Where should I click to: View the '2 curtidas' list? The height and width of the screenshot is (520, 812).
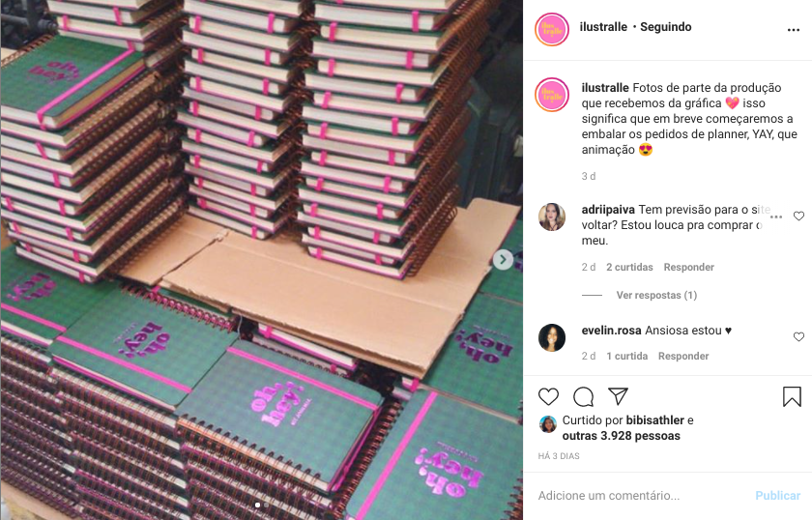(629, 268)
